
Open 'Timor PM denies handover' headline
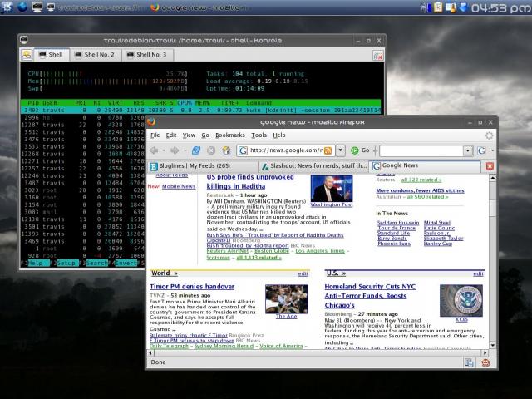(192, 286)
